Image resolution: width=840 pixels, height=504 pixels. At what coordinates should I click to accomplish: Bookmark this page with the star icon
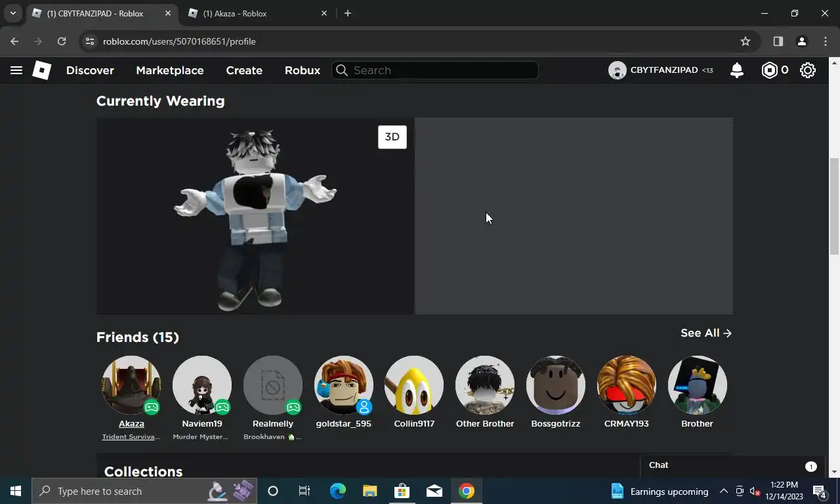tap(745, 41)
